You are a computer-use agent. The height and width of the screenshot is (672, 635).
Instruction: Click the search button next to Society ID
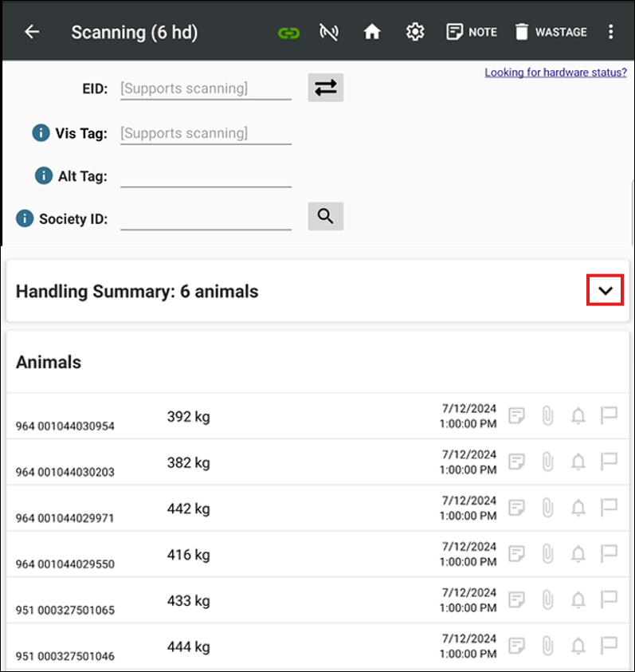click(x=325, y=215)
